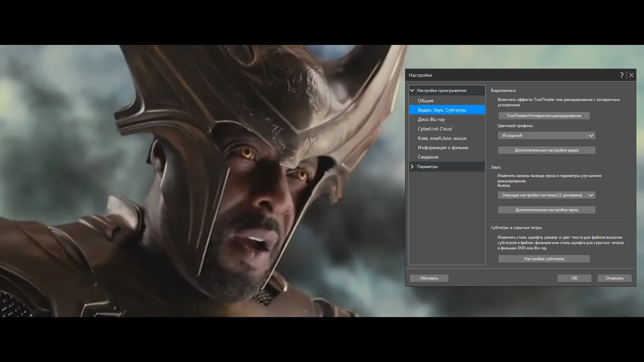644x362 pixels.
Task: Open Диск Blu-ray settings
Action: [431, 119]
